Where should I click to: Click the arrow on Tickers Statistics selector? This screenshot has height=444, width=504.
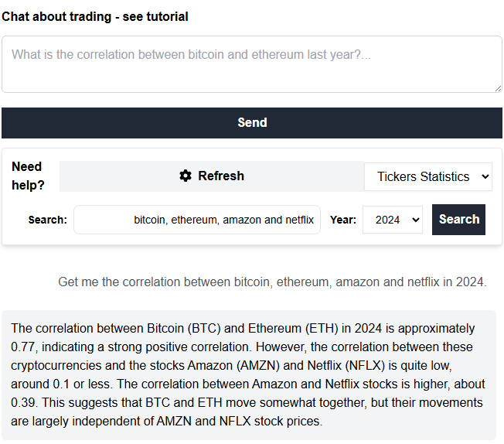coord(485,176)
